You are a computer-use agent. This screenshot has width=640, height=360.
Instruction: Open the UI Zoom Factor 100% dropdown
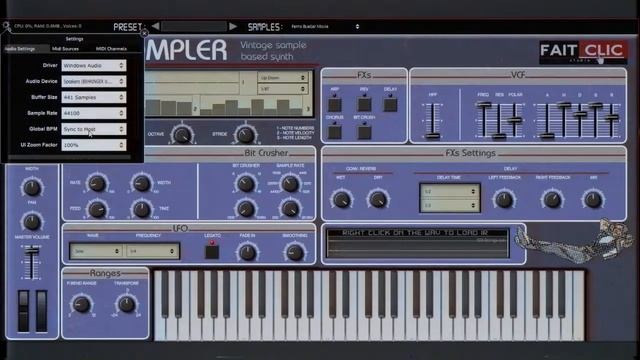pos(93,145)
